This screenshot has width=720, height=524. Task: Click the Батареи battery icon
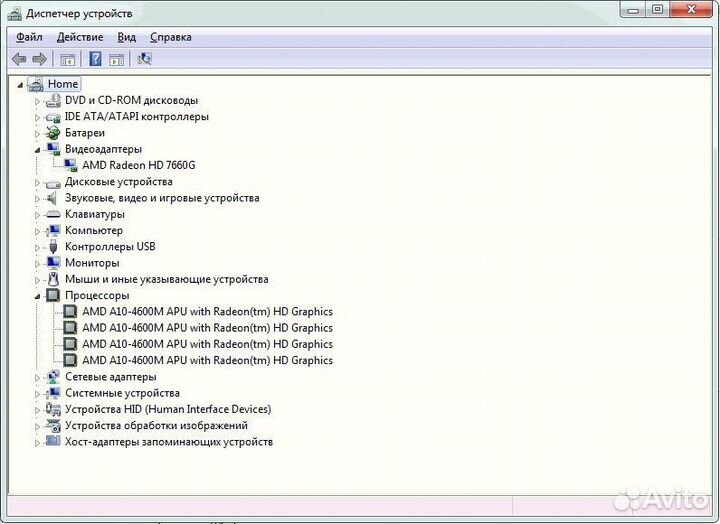54,133
